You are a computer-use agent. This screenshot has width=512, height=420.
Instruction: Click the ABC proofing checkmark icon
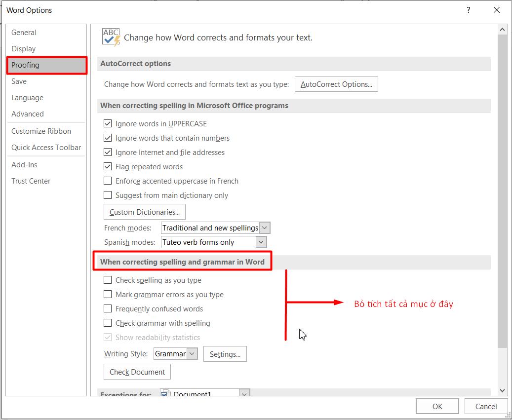pyautogui.click(x=111, y=38)
